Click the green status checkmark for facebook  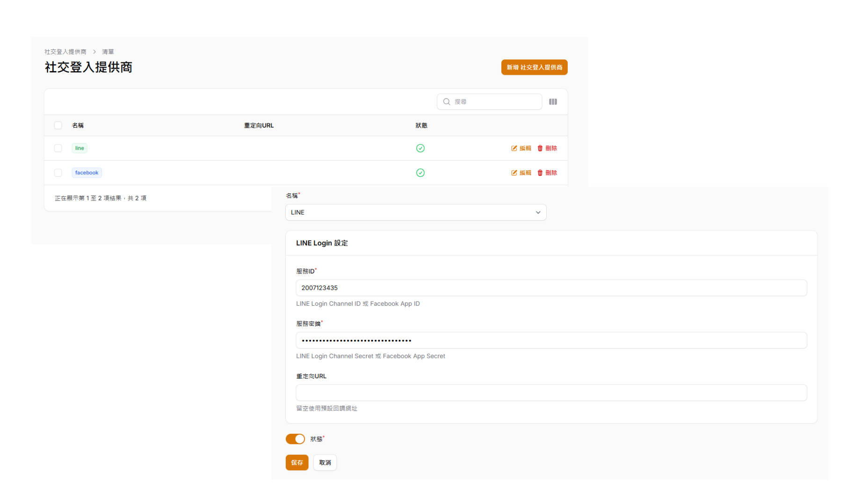point(420,173)
